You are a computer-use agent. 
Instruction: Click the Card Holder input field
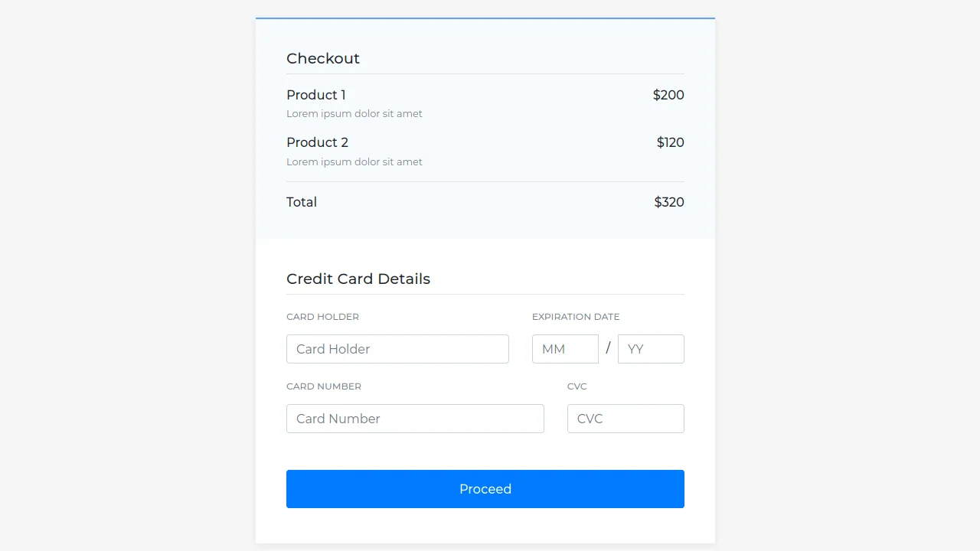(x=397, y=349)
